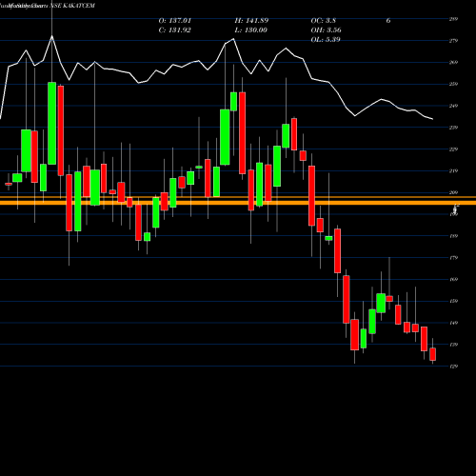This screenshot has height=476, width=476.
Task: Click the close price value C: 131.92
Action: click(175, 30)
